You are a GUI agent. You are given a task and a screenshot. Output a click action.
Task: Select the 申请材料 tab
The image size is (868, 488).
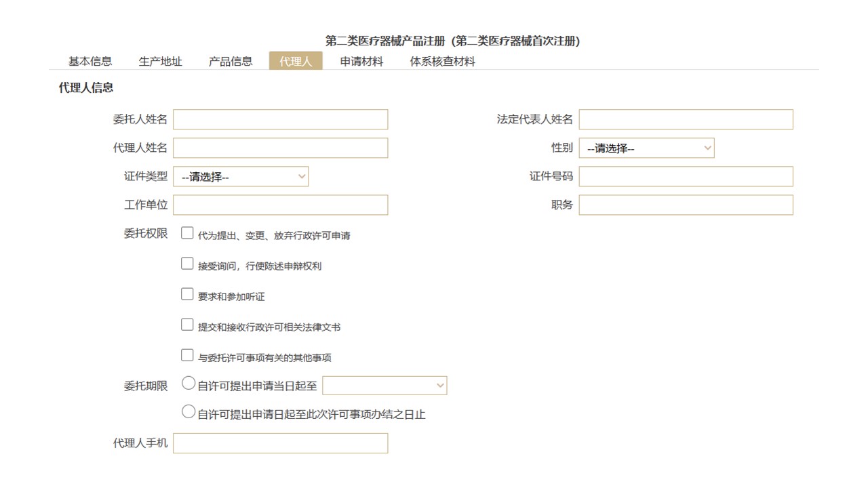[361, 61]
